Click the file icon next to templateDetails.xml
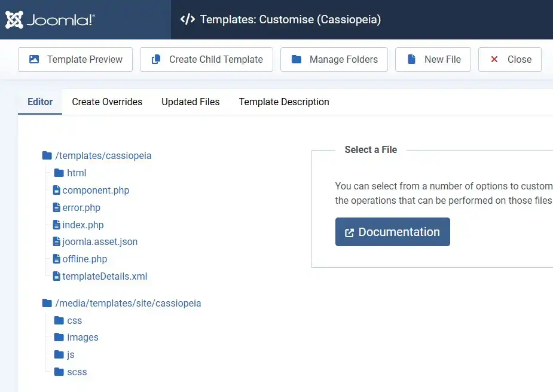 (56, 276)
